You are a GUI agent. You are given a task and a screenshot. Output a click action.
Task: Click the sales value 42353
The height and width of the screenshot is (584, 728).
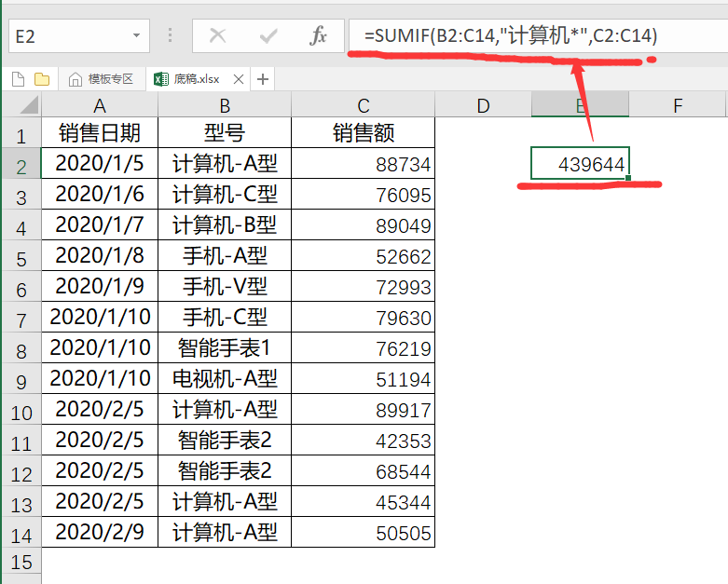tap(364, 441)
